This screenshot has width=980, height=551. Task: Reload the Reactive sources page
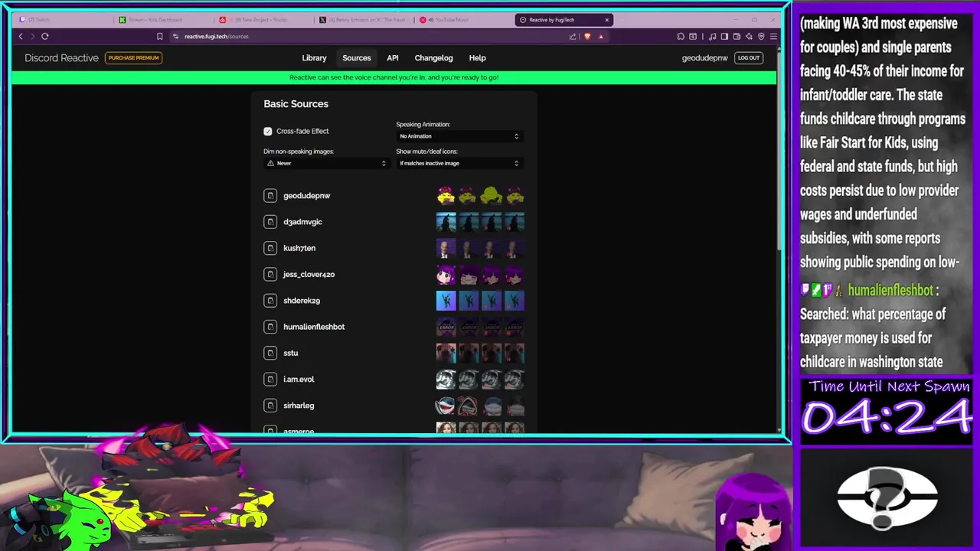click(45, 36)
